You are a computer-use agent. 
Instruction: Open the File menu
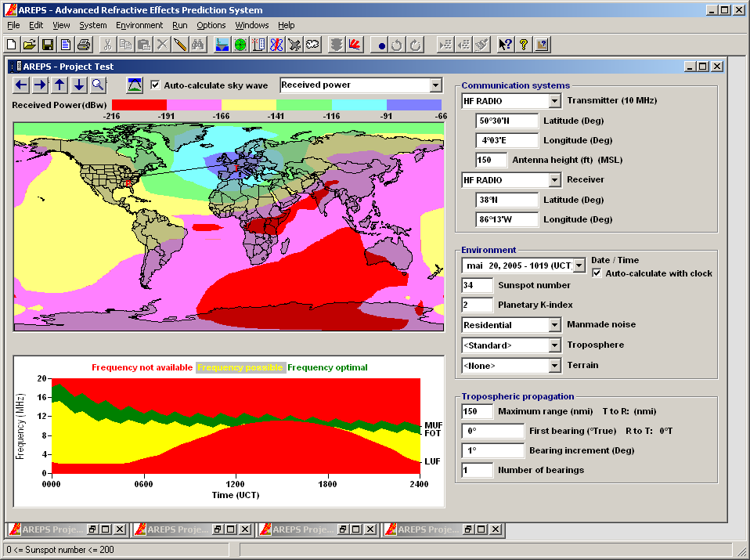[13, 25]
